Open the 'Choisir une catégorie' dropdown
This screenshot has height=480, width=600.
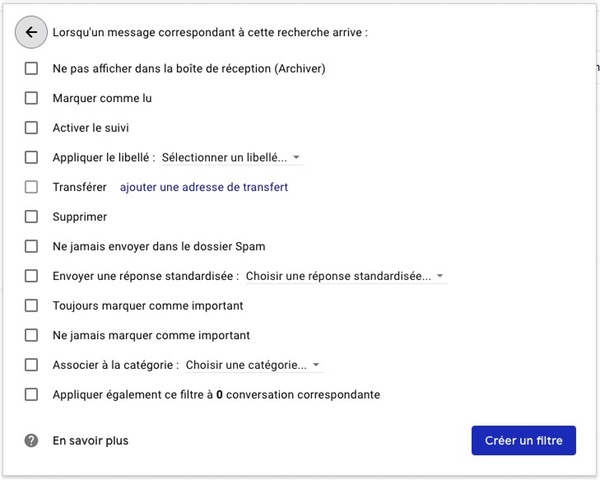(x=253, y=365)
